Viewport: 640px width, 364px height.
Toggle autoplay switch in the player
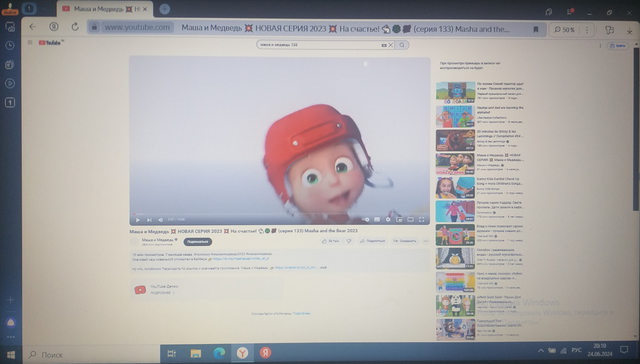[x=366, y=219]
